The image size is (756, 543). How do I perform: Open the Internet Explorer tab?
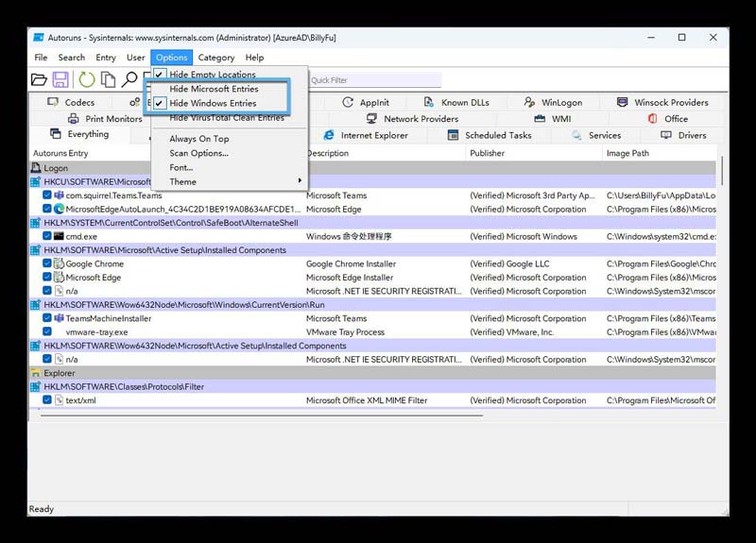pyautogui.click(x=366, y=135)
